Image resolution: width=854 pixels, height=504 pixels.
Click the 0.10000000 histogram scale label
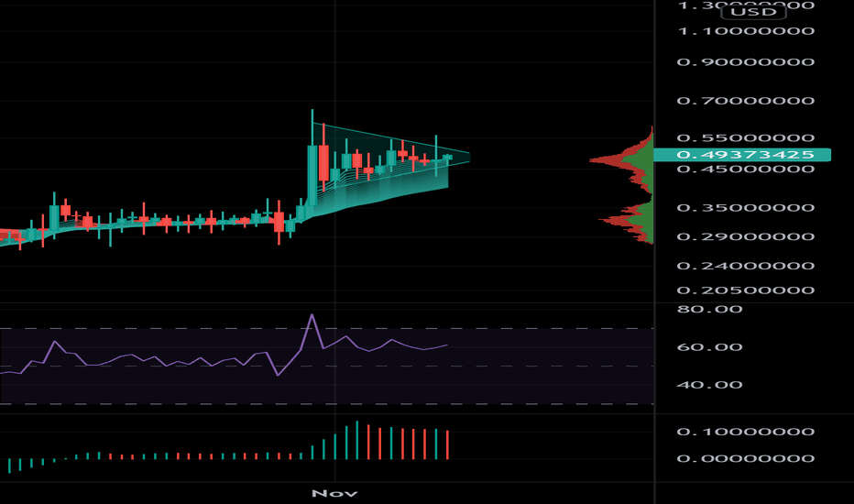point(746,432)
